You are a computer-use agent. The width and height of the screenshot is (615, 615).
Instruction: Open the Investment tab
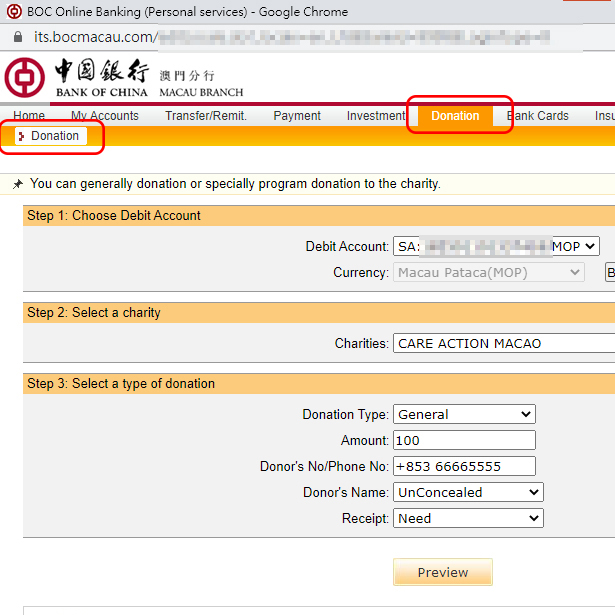point(375,116)
